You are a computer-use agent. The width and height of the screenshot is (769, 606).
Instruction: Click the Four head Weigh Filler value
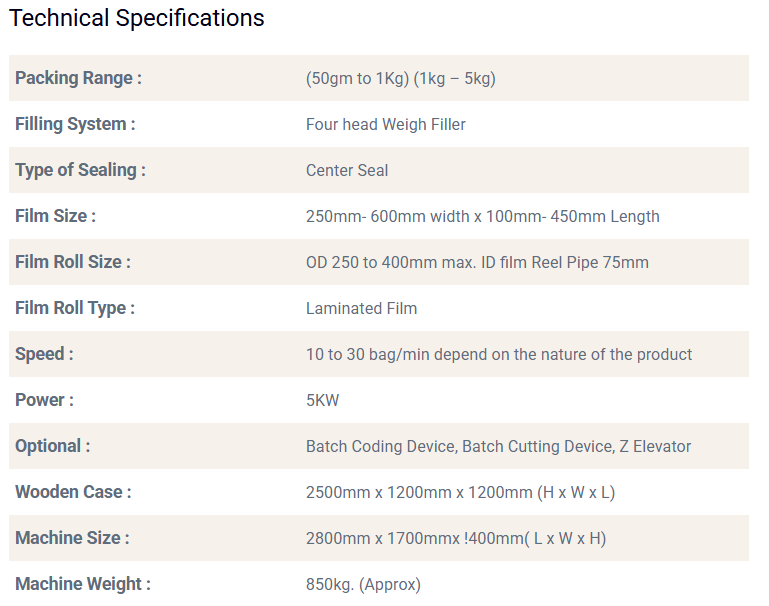[x=385, y=124]
